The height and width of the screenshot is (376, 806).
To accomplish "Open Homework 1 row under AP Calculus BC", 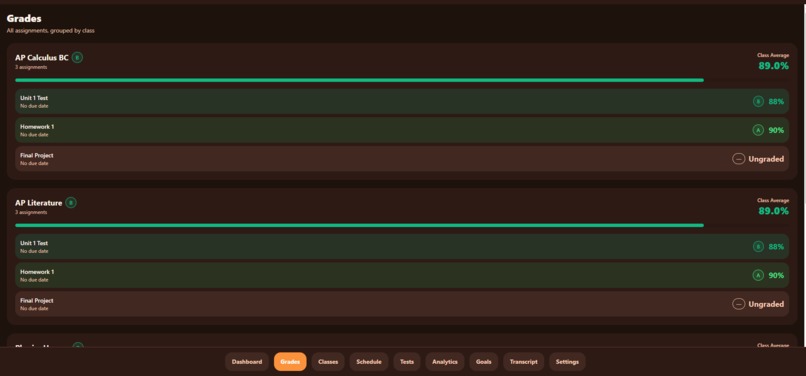I will point(402,130).
